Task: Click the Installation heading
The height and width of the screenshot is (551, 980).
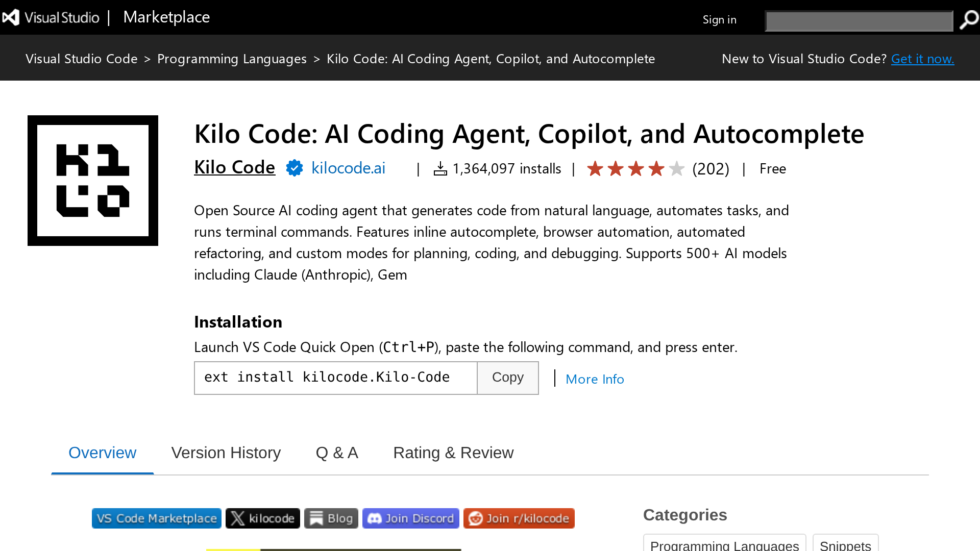Action: coord(238,322)
